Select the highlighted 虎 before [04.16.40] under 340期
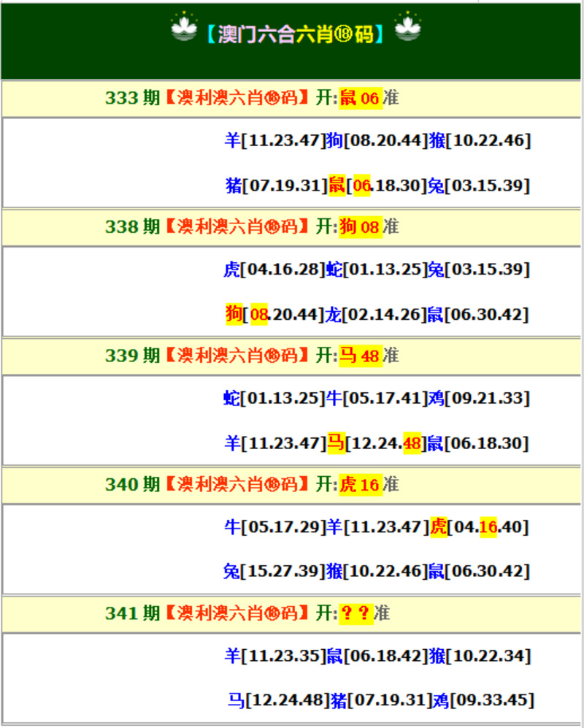The width and height of the screenshot is (584, 728). 438,526
